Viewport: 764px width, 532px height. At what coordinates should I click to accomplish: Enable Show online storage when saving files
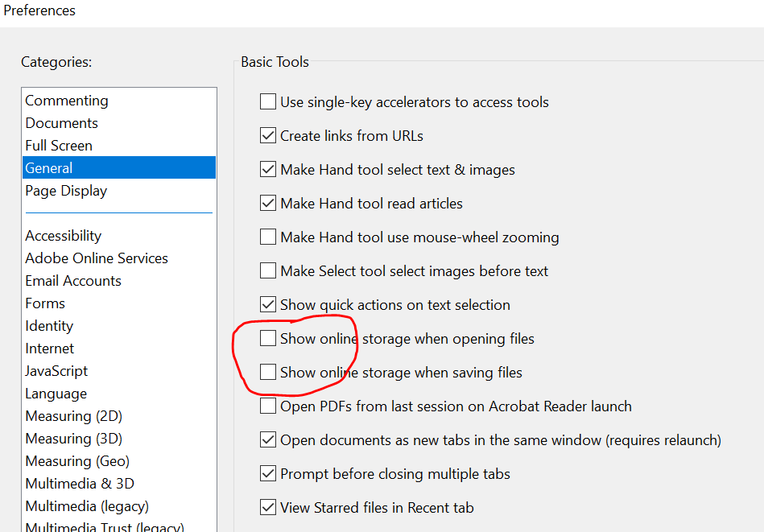[268, 372]
